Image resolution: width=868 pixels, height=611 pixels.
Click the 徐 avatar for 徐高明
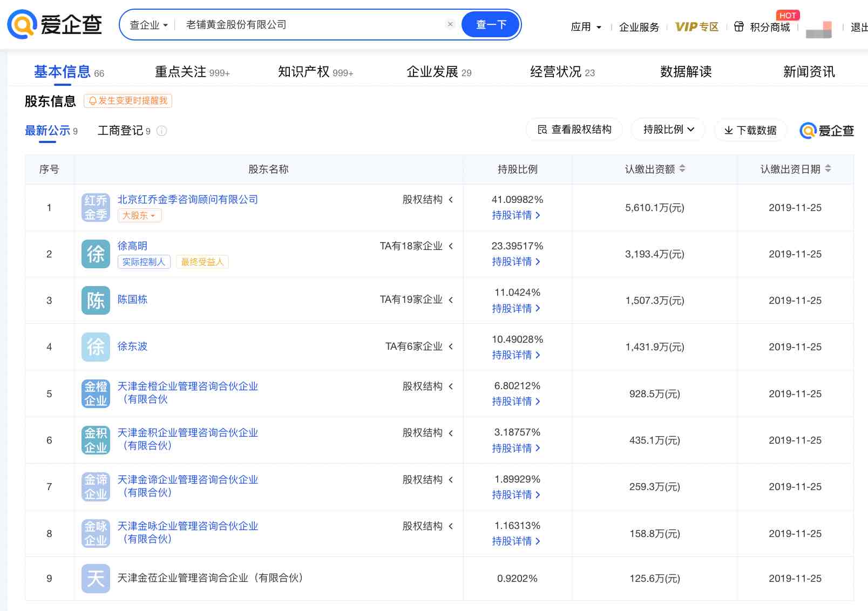(x=96, y=254)
